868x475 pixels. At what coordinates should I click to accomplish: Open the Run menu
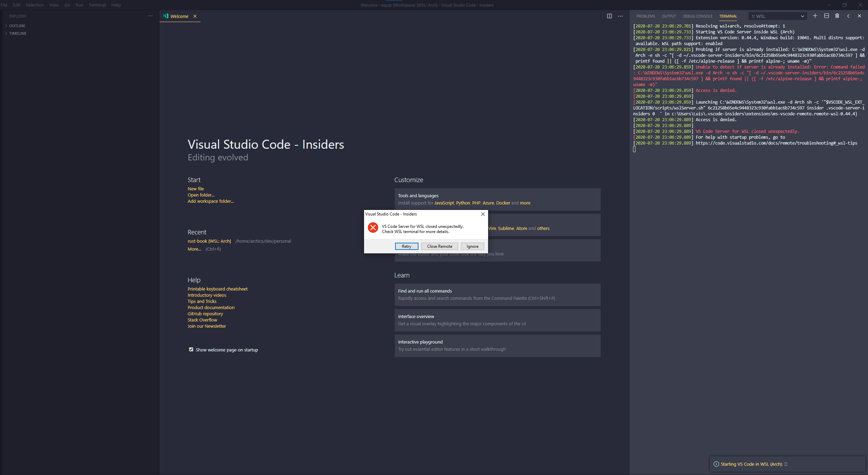80,5
